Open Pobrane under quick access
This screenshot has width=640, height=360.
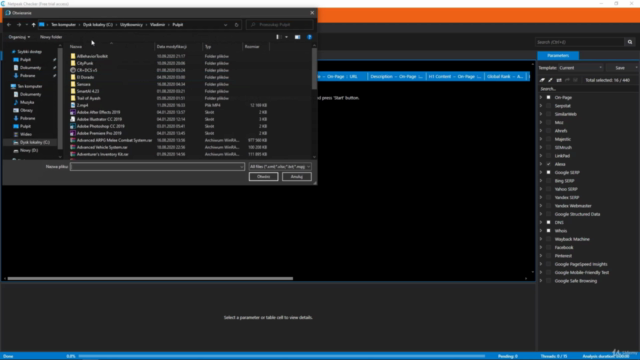point(27,76)
